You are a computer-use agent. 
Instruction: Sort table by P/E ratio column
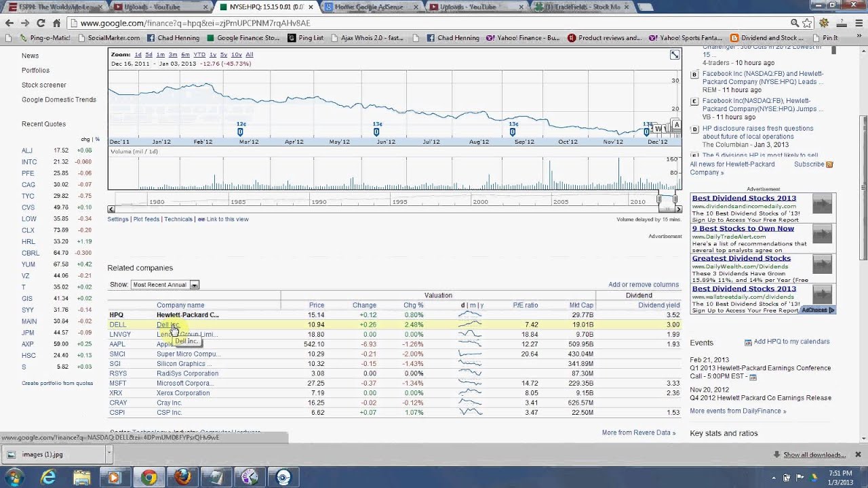click(526, 305)
